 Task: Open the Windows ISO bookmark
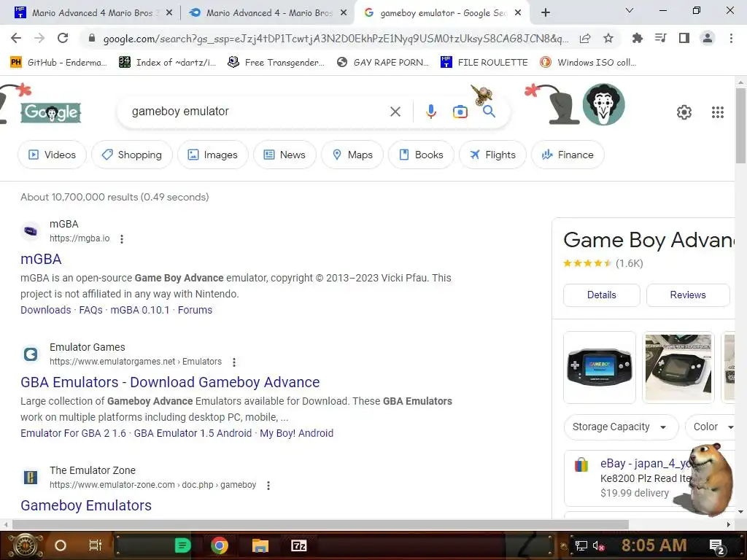pos(589,63)
